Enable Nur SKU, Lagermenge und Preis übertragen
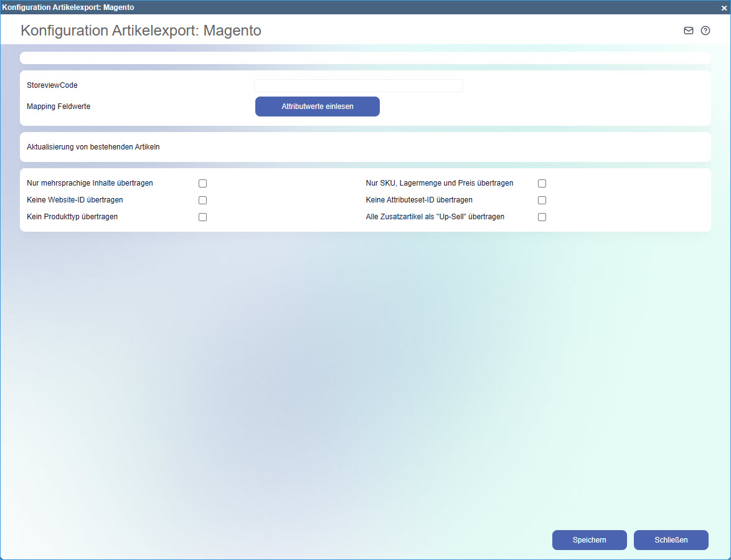Viewport: 731px width, 560px height. tap(542, 183)
